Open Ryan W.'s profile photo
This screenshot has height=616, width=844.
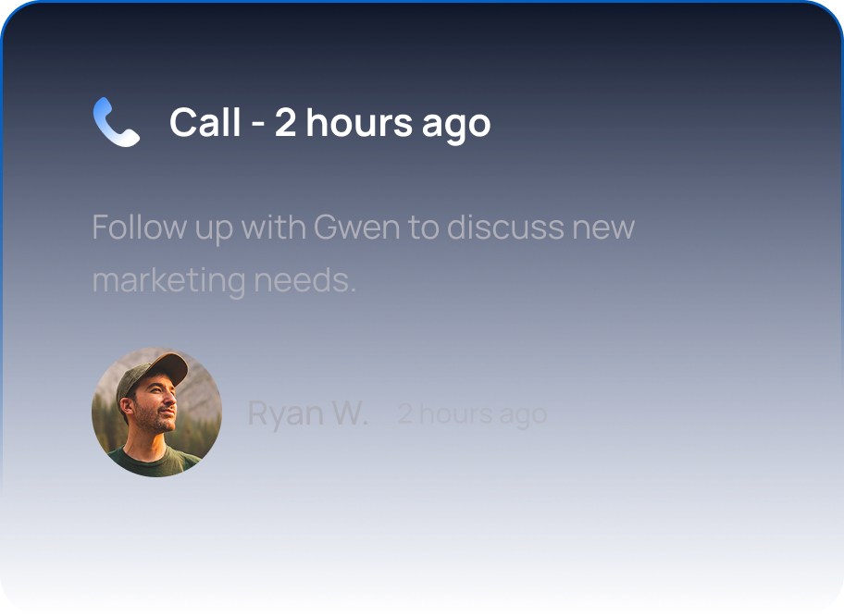[x=156, y=413]
